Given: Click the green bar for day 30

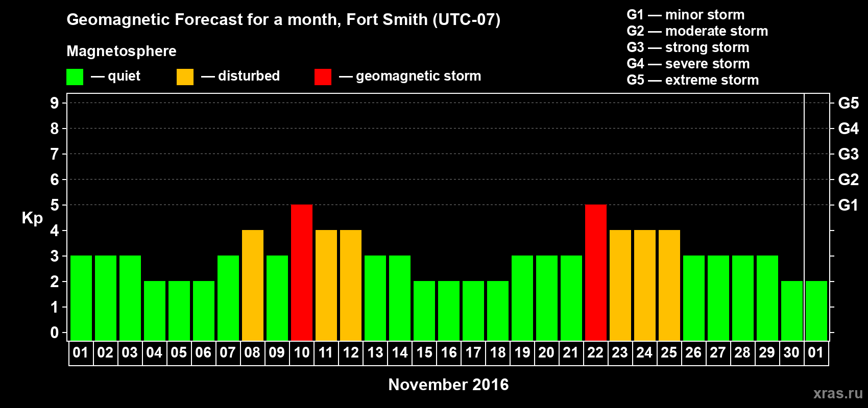Looking at the screenshot, I should (792, 311).
